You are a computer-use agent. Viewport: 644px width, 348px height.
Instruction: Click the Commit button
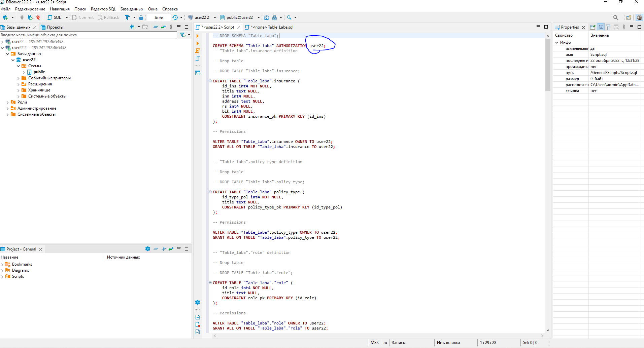click(83, 17)
